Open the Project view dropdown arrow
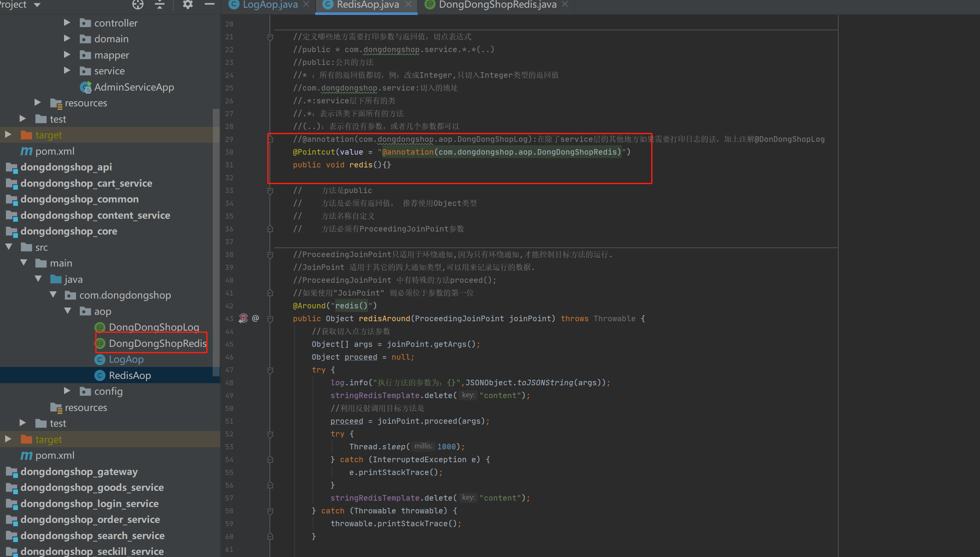 coord(37,5)
